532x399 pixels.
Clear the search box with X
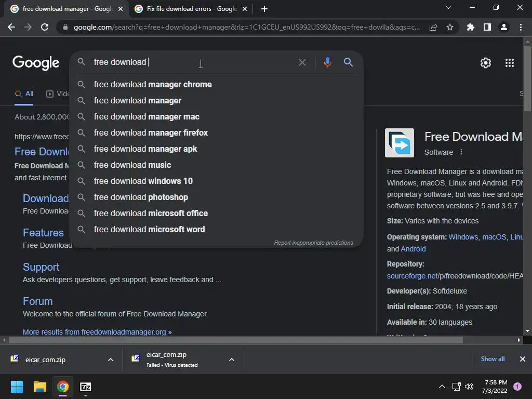302,62
